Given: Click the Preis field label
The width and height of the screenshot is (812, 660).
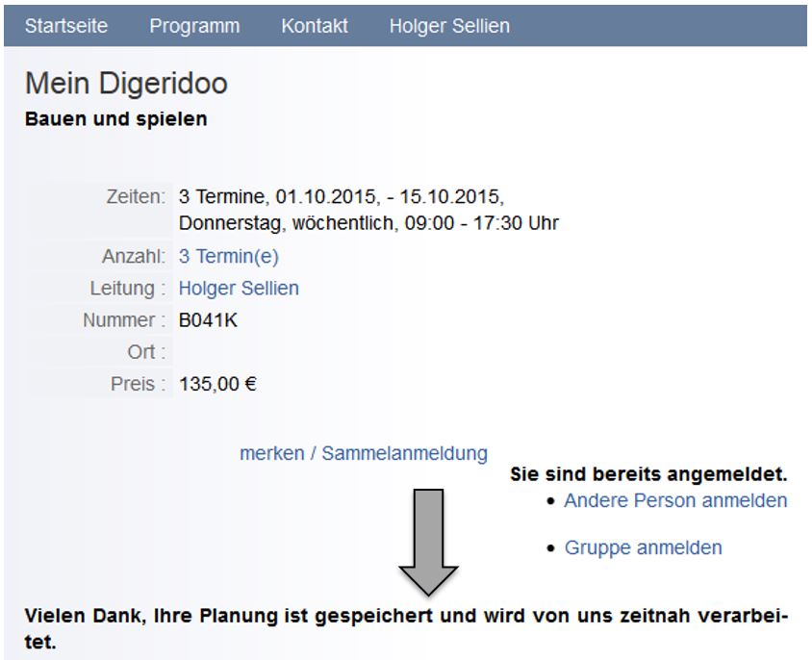Looking at the screenshot, I should (133, 385).
